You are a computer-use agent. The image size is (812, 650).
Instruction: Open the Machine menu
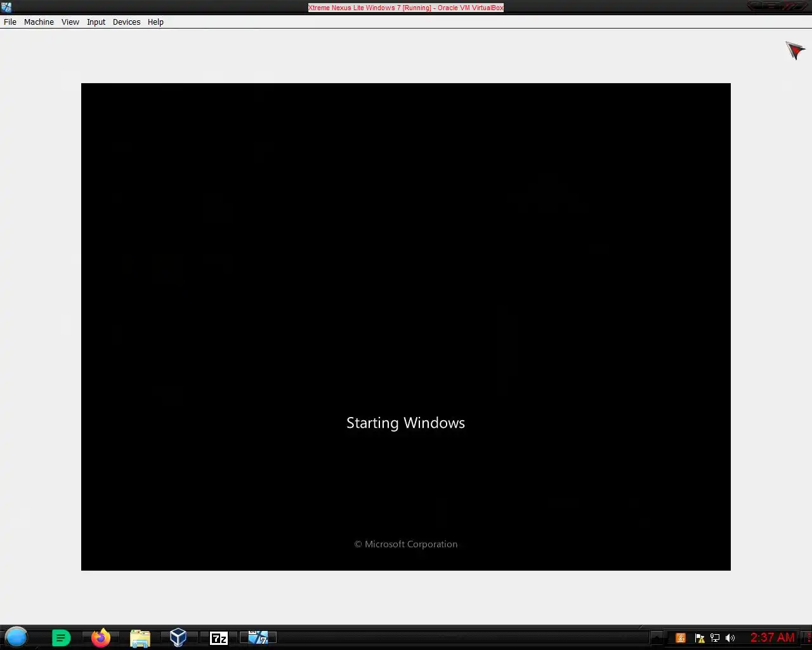pos(39,22)
